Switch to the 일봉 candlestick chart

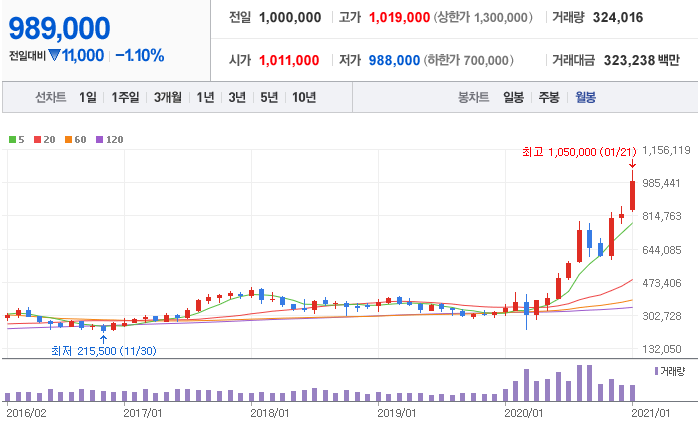pyautogui.click(x=513, y=97)
